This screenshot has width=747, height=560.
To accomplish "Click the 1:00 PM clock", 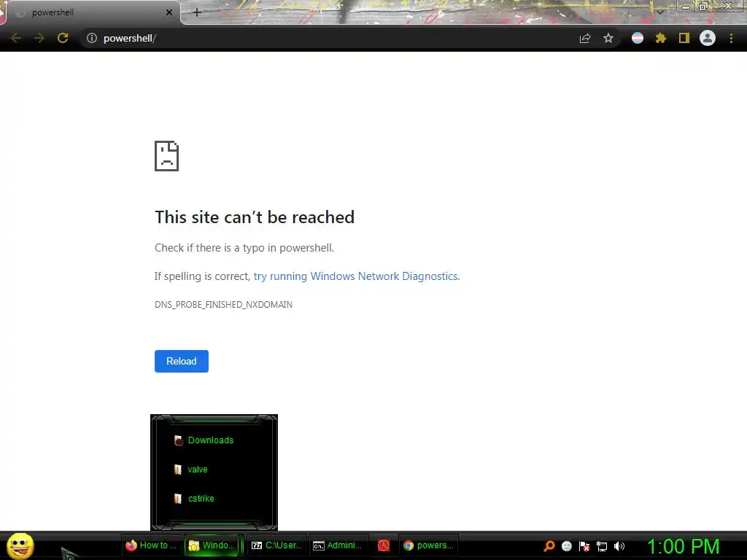I will [683, 546].
